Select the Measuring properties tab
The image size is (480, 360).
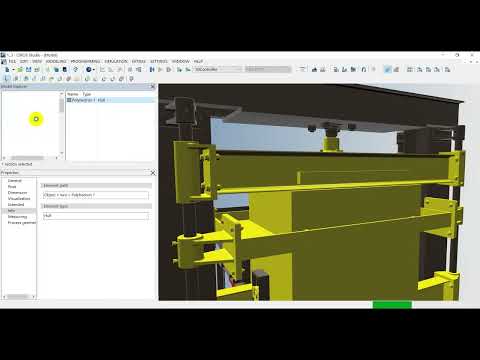point(17,217)
